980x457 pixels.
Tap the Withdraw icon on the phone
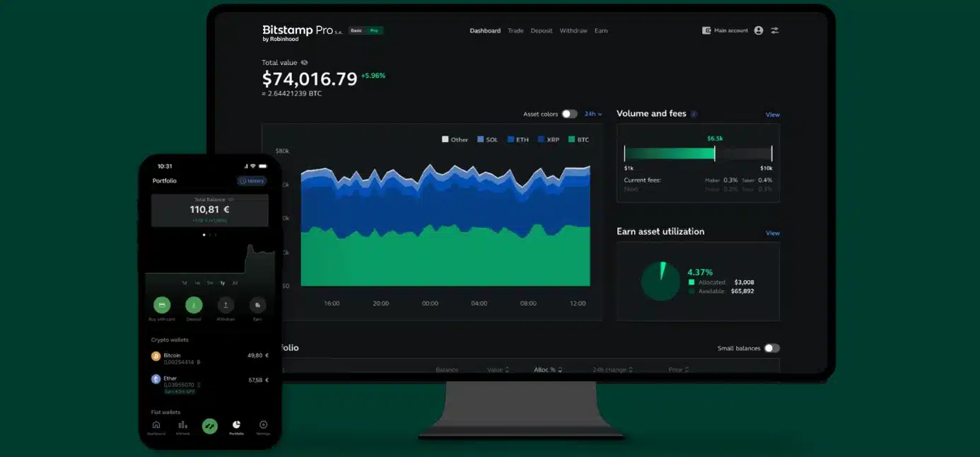coord(225,304)
